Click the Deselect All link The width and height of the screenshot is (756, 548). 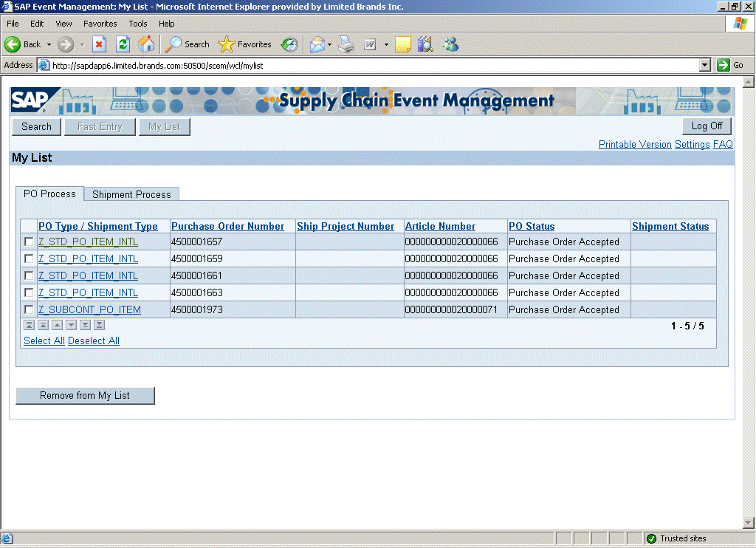point(94,340)
